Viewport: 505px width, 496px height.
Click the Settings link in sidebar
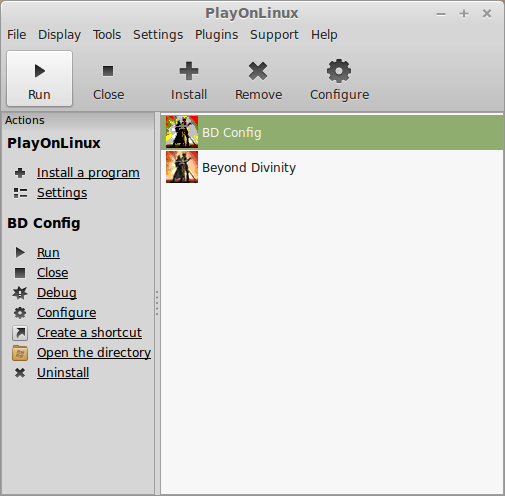pyautogui.click(x=62, y=193)
